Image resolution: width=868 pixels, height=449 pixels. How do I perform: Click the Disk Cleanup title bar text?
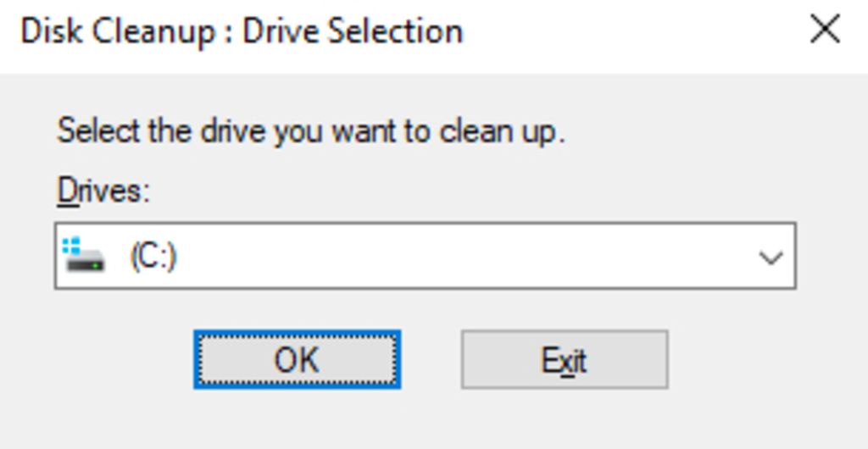(x=241, y=31)
